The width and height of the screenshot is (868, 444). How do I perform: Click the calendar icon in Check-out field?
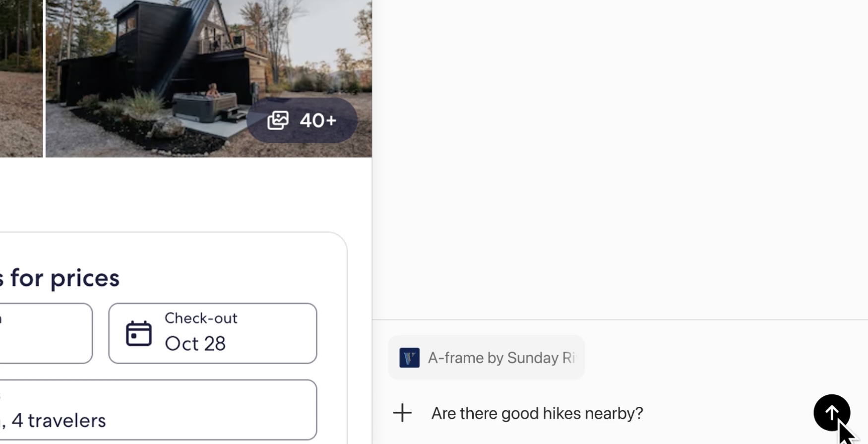(x=138, y=333)
